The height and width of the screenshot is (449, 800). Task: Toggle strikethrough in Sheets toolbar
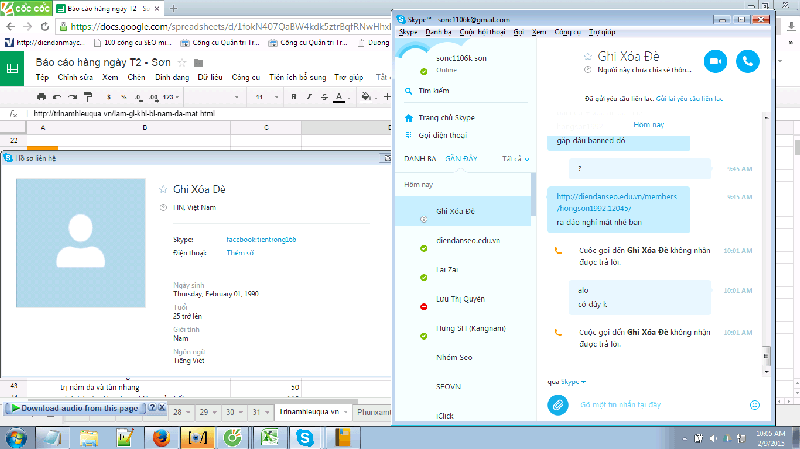(x=324, y=96)
